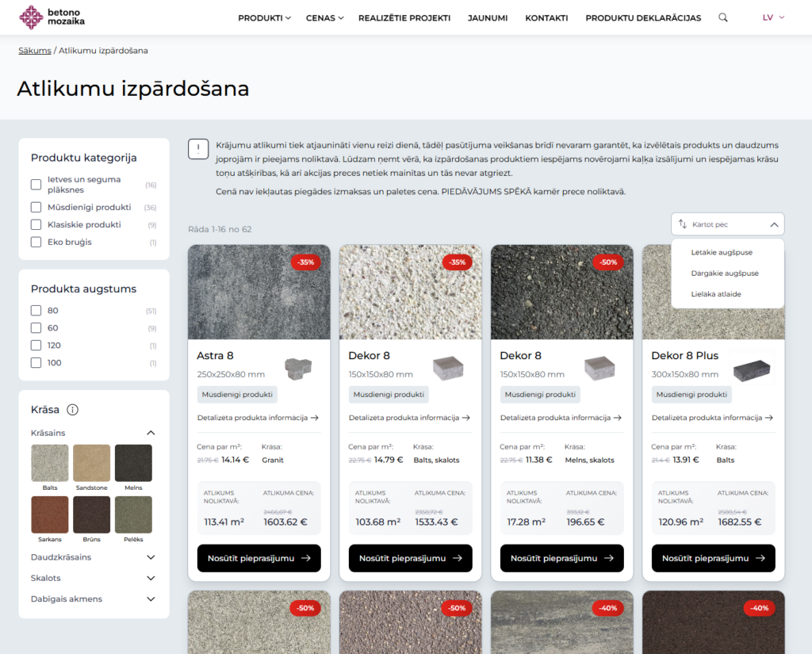Open the betono mozaika logo homepage
Screen dimensions: 812x654
point(52,17)
